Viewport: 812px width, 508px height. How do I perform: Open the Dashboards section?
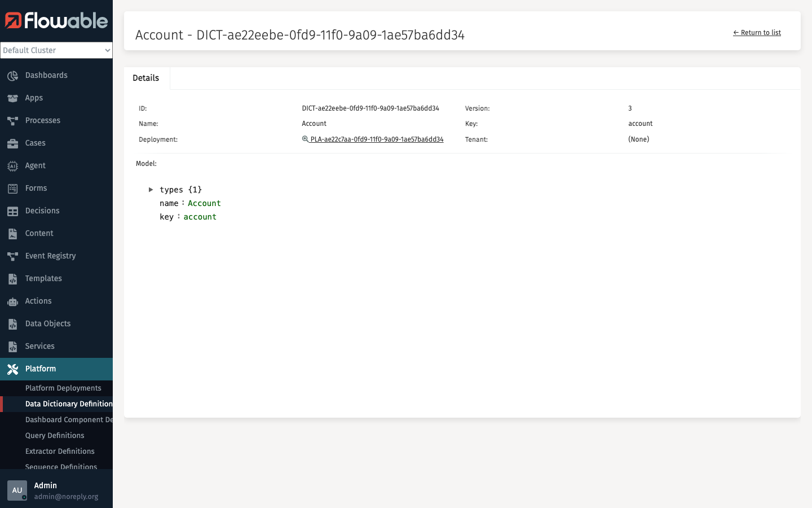click(x=46, y=75)
